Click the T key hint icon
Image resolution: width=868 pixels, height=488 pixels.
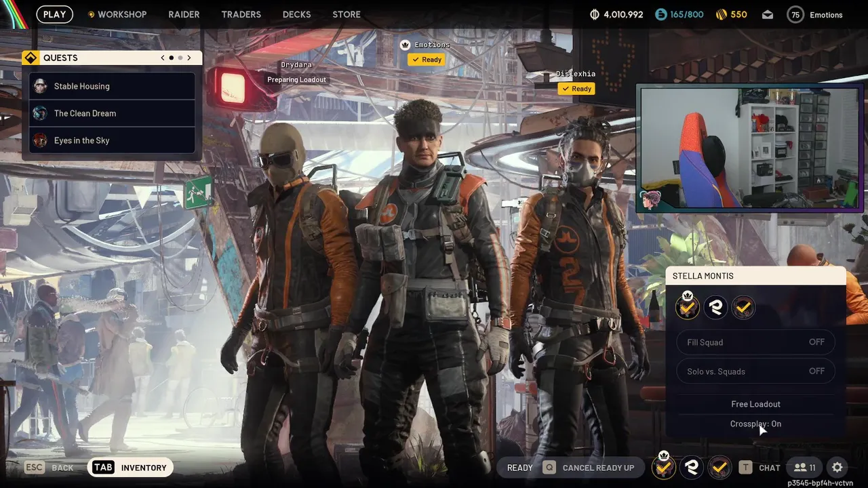[745, 468]
